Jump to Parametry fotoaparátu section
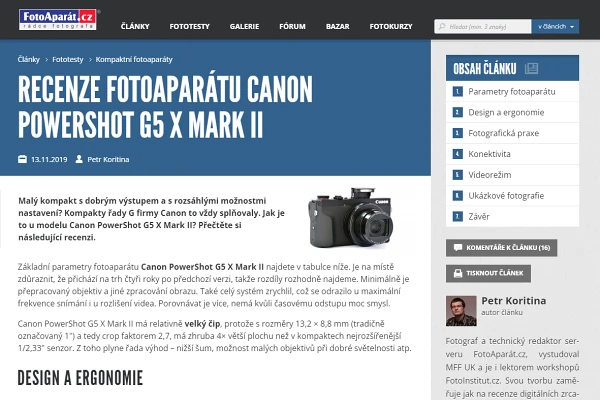The image size is (600, 400). pos(512,91)
